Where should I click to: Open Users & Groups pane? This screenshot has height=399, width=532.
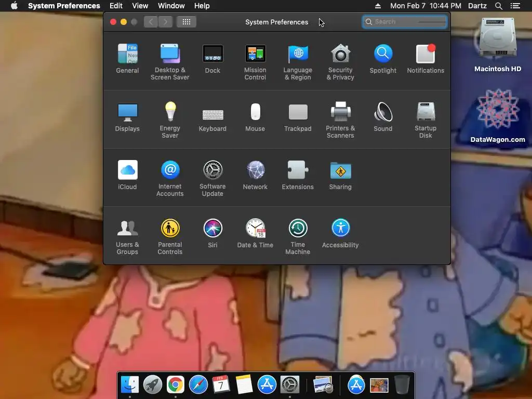(x=127, y=237)
